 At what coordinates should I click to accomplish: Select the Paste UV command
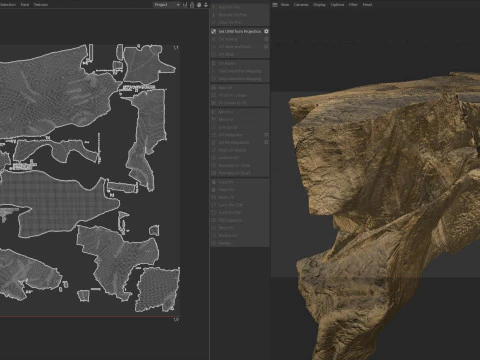[240, 190]
